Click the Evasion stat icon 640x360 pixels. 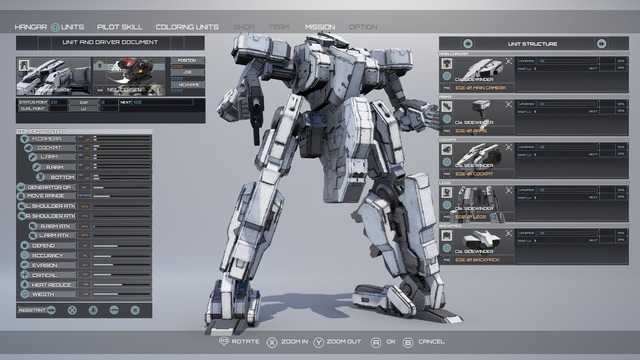point(24,265)
